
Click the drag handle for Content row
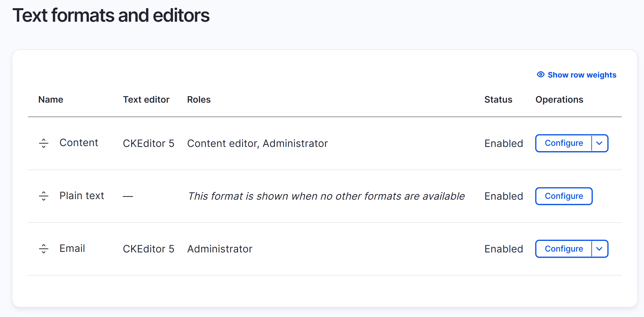(44, 143)
